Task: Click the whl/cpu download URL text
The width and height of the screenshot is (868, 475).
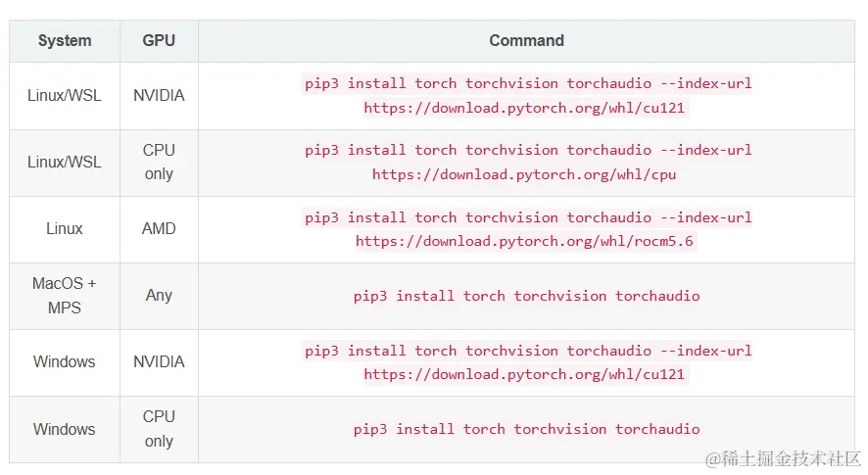Action: point(524,175)
